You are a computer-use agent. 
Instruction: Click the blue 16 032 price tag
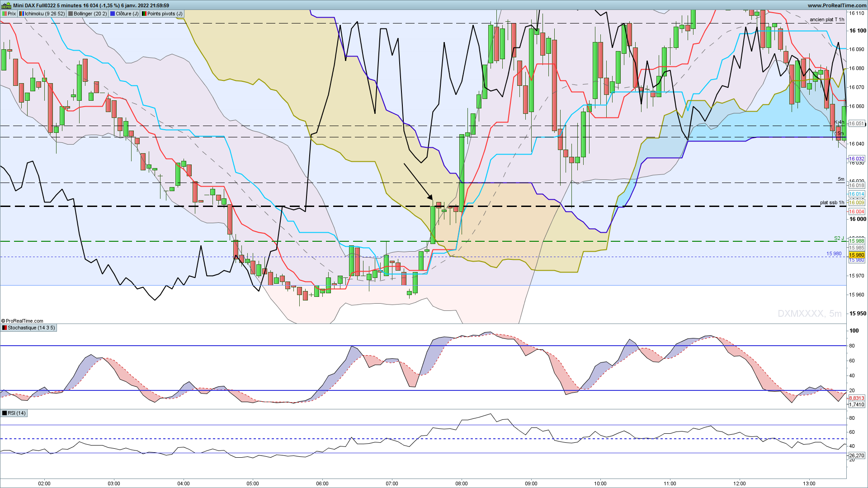point(857,159)
